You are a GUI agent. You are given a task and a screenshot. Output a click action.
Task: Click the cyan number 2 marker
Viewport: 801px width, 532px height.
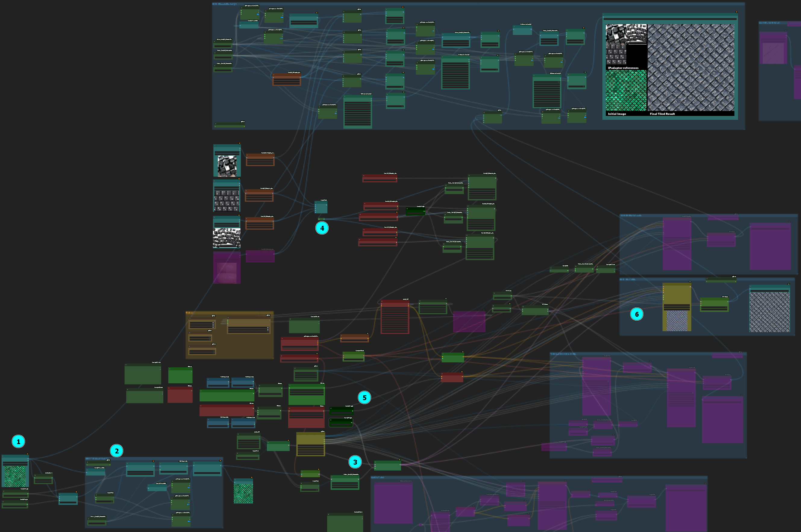tap(116, 451)
